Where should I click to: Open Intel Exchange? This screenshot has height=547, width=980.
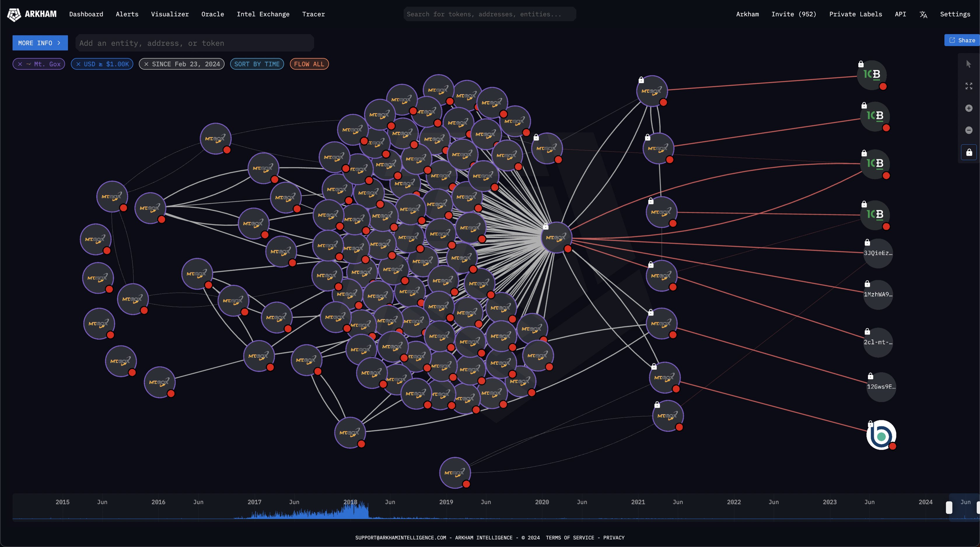click(x=263, y=15)
